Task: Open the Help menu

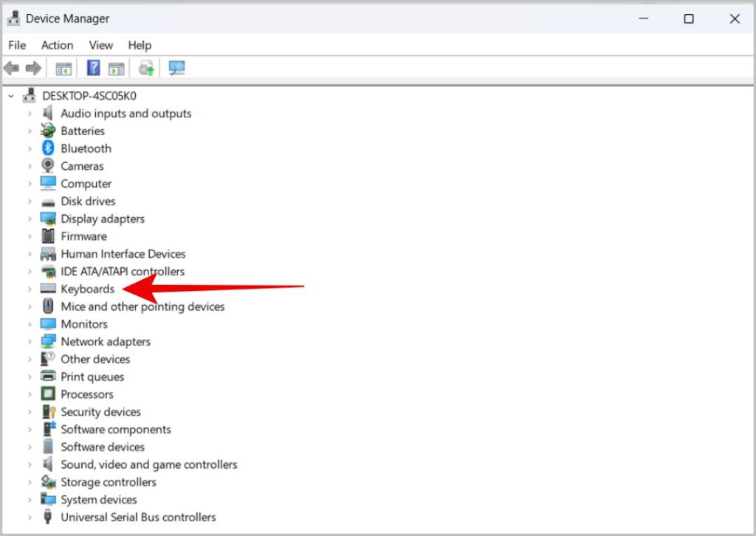Action: 140,45
